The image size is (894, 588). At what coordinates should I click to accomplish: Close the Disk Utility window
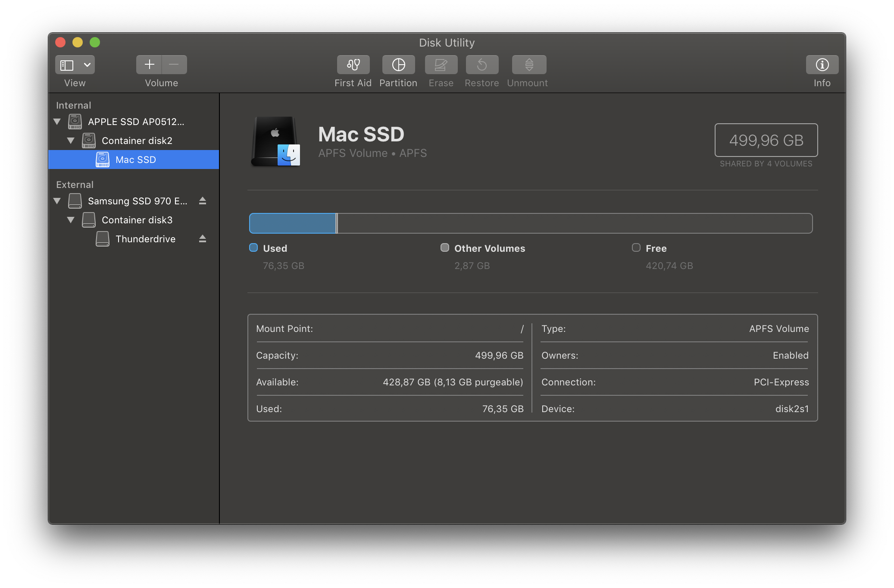point(60,42)
